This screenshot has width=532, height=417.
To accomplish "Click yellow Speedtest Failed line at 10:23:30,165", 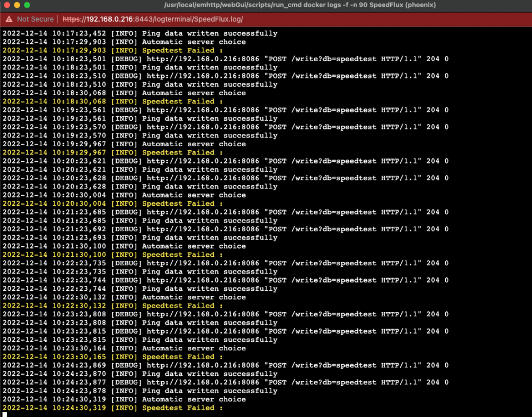I will coord(113,356).
